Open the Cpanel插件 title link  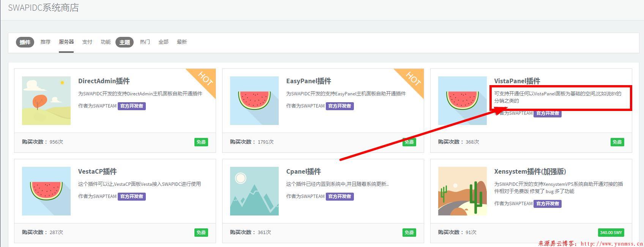(304, 171)
